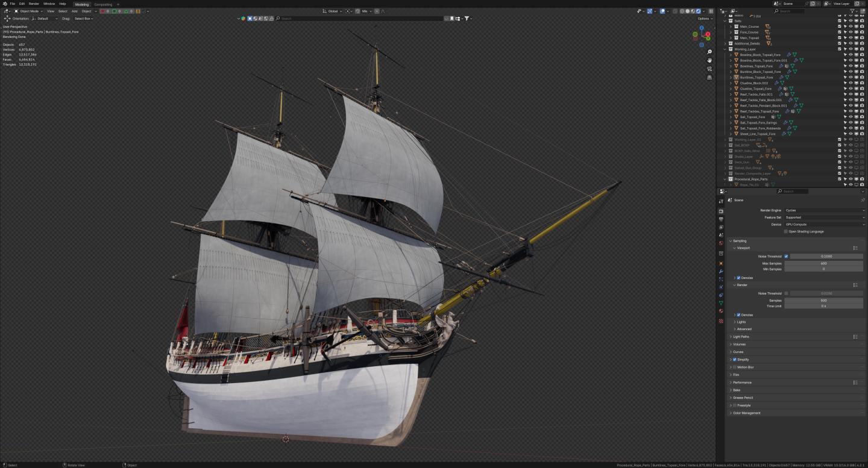Screen dimensions: 868x468
Task: Open the Feature Set Supported dropdown
Action: [x=825, y=217]
